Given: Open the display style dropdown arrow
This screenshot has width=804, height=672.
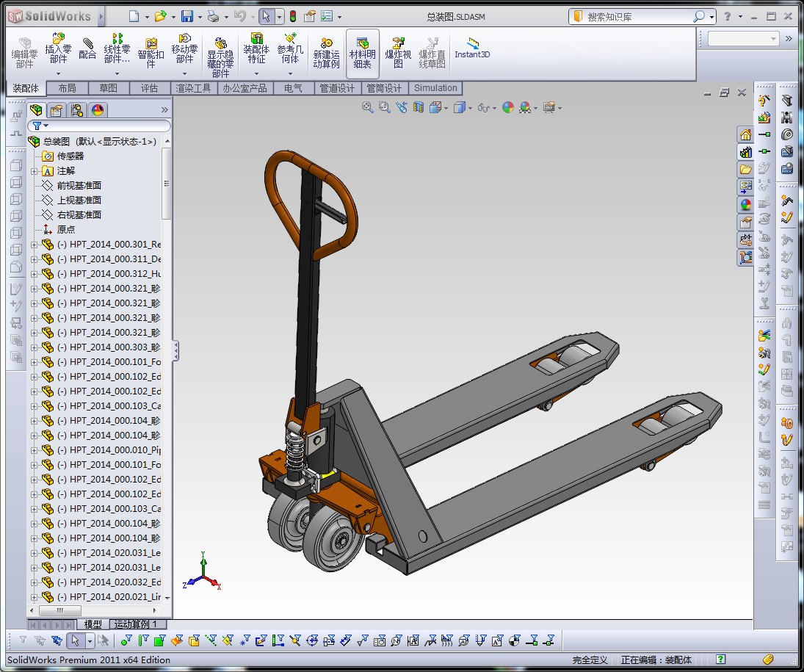Looking at the screenshot, I should (470, 108).
